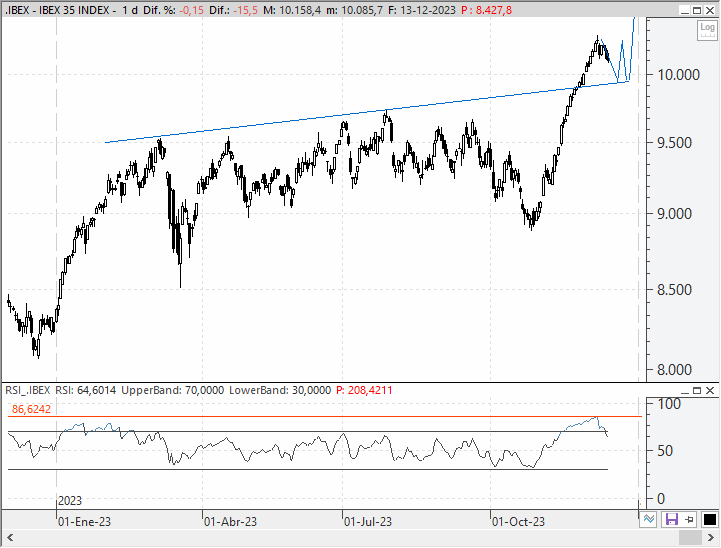Click the pin icon next to save
Screen dimensions: 721x548
(x=689, y=519)
